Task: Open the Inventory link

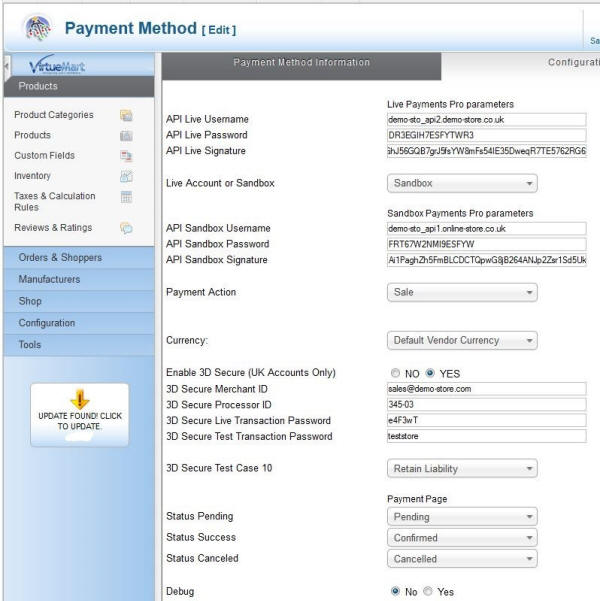Action: (x=32, y=176)
